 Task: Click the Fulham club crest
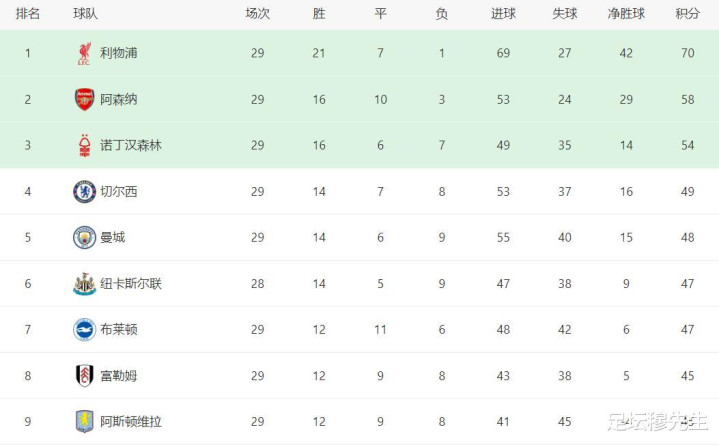click(x=84, y=376)
